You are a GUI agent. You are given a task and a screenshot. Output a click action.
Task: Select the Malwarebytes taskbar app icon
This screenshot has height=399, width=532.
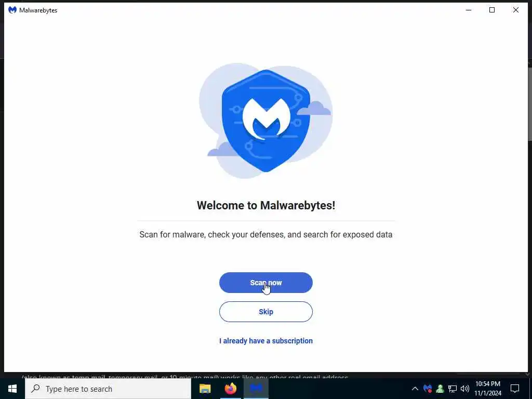click(256, 389)
